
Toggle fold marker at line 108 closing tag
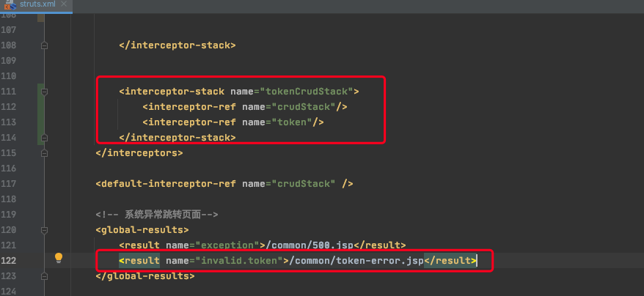point(45,45)
